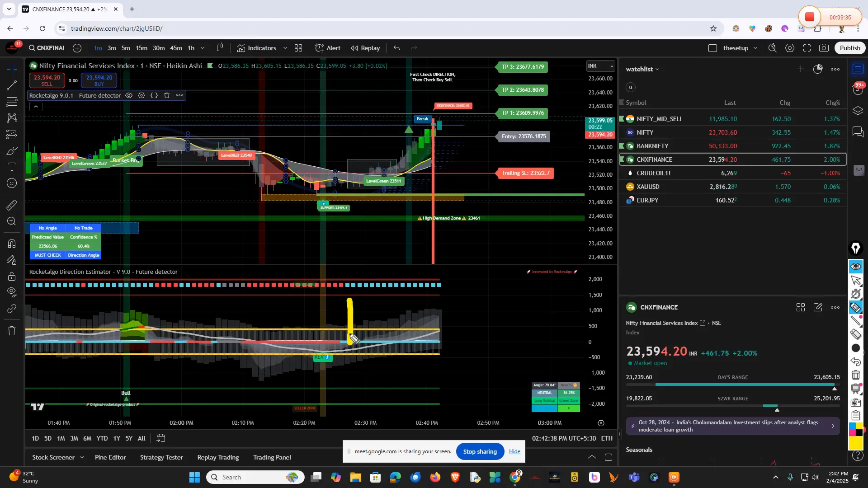Expand the thesetup layout menu
The image size is (868, 488).
coord(755,47)
